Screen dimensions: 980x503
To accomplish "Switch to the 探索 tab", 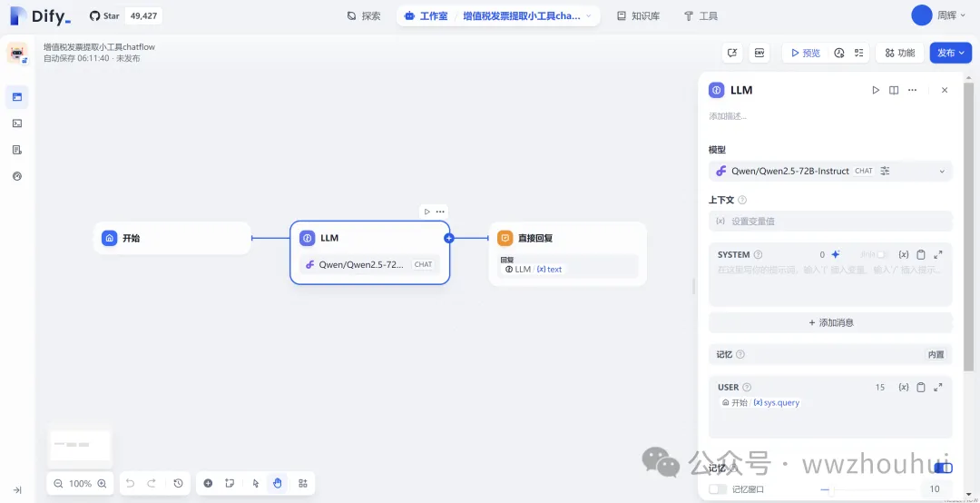I will pyautogui.click(x=364, y=15).
